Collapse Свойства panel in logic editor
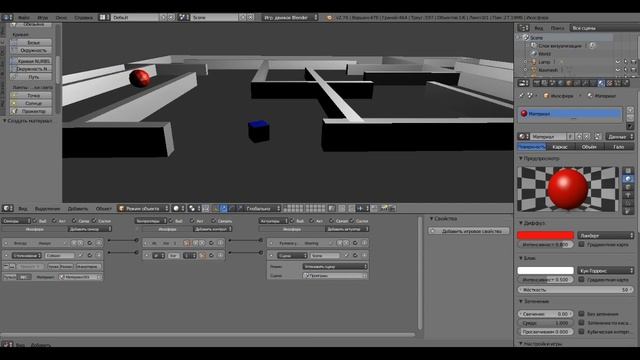The image size is (640, 360). coord(431,219)
